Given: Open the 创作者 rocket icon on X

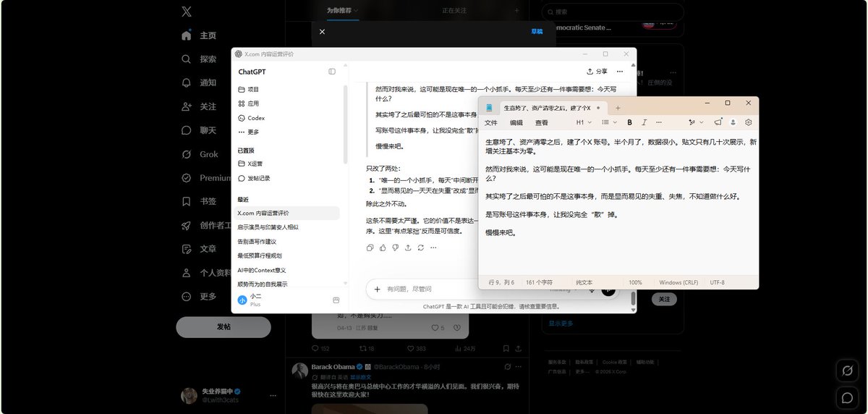Looking at the screenshot, I should point(187,225).
